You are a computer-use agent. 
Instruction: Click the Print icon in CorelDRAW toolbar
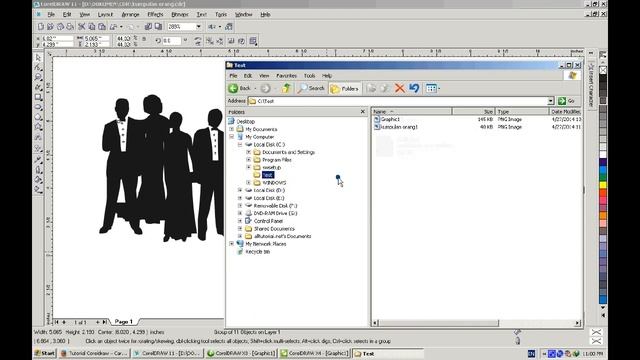click(x=70, y=27)
